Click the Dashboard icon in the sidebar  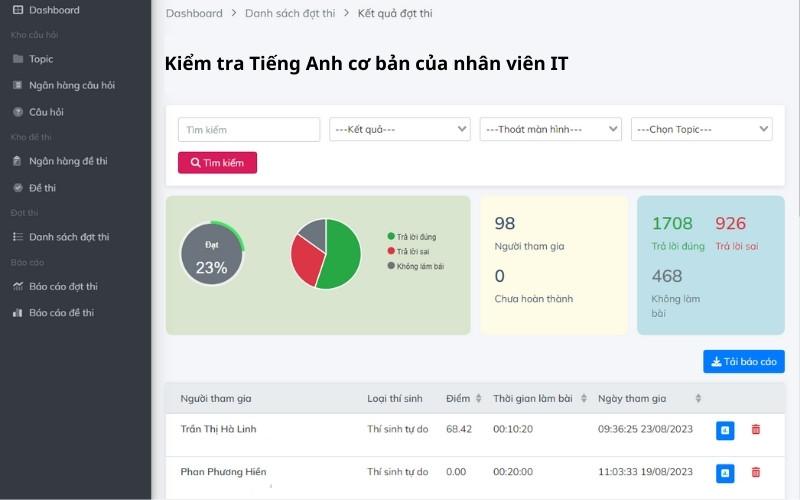18,10
